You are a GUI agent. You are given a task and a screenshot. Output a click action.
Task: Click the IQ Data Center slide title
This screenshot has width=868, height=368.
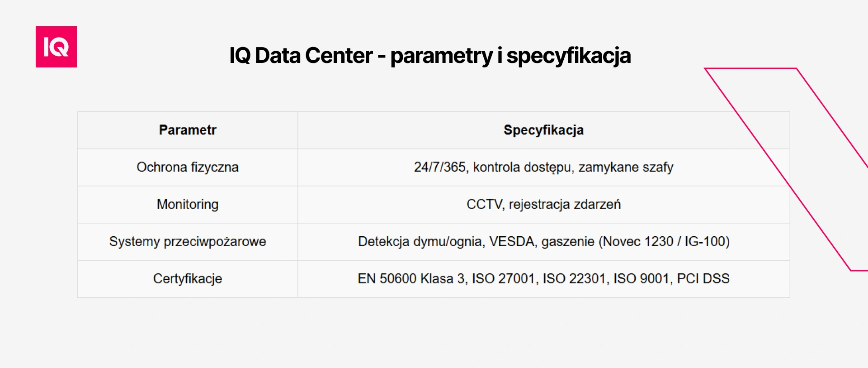tap(429, 56)
